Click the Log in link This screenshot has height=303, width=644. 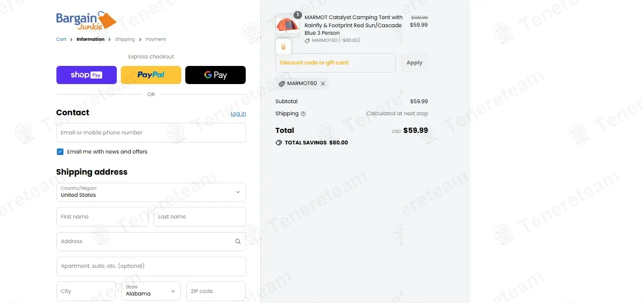[x=238, y=114]
